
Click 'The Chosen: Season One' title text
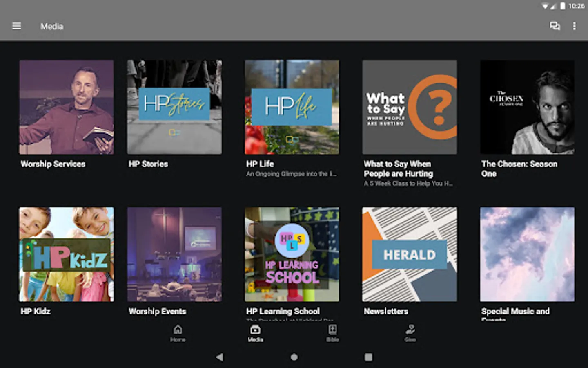pos(519,169)
